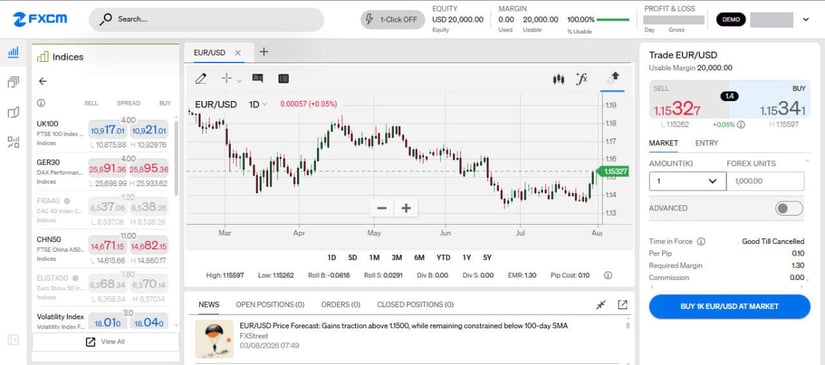
Task: Click the chart share/upload arrow icon
Action: click(x=613, y=78)
